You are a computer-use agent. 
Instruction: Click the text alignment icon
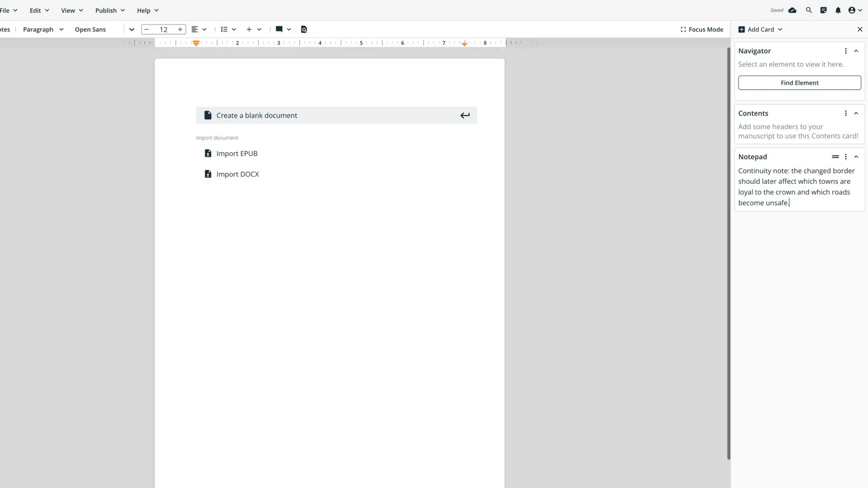(195, 29)
